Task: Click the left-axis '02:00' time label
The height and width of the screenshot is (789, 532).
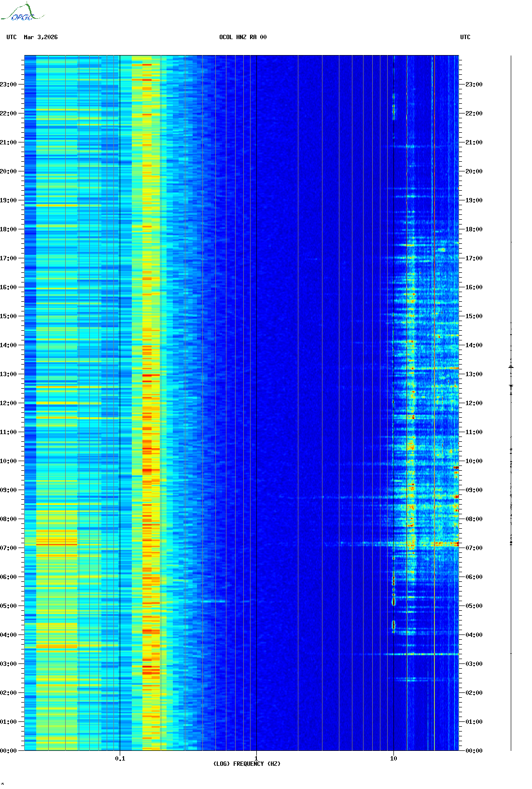Action: tap(8, 693)
